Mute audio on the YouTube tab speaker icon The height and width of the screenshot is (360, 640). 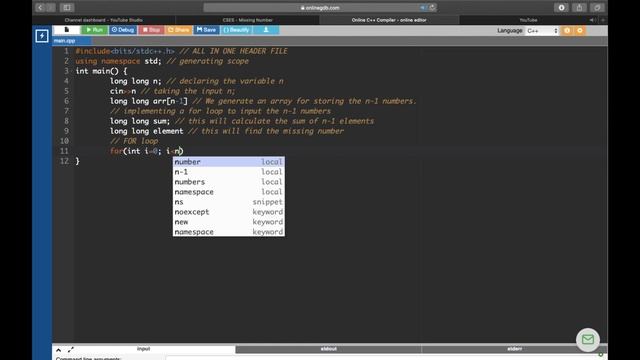(x=592, y=20)
